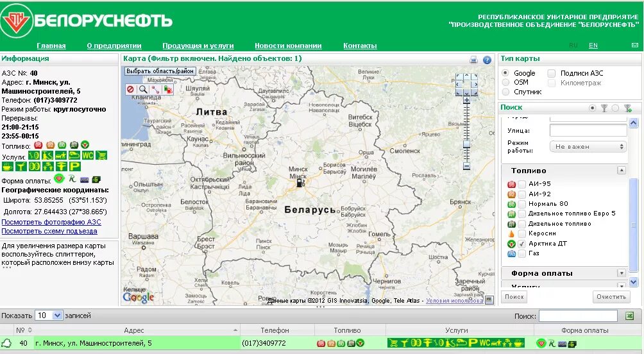Select the OSM map type

pos(505,82)
